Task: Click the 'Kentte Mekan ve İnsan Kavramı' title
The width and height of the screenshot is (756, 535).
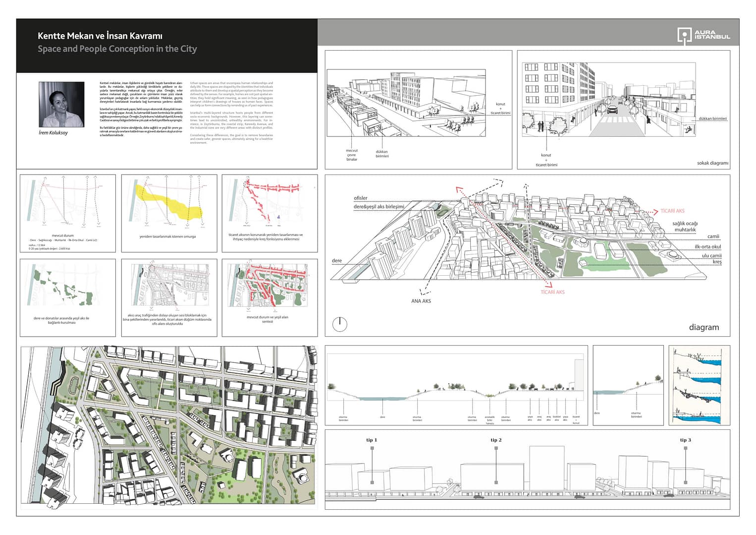Action: click(x=100, y=36)
